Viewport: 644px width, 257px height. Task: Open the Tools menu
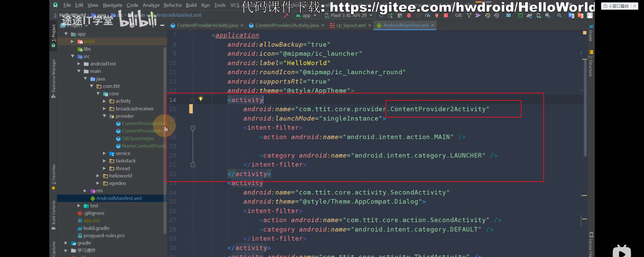point(220,5)
